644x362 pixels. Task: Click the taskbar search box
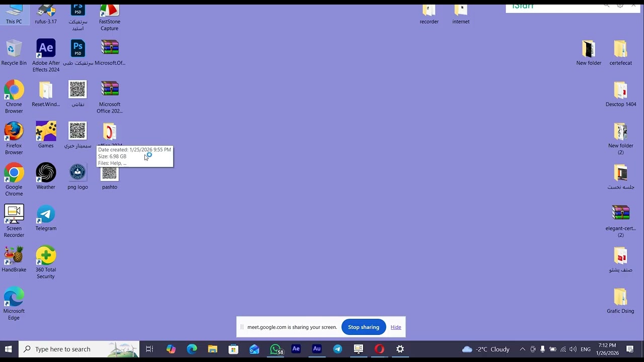pyautogui.click(x=79, y=349)
